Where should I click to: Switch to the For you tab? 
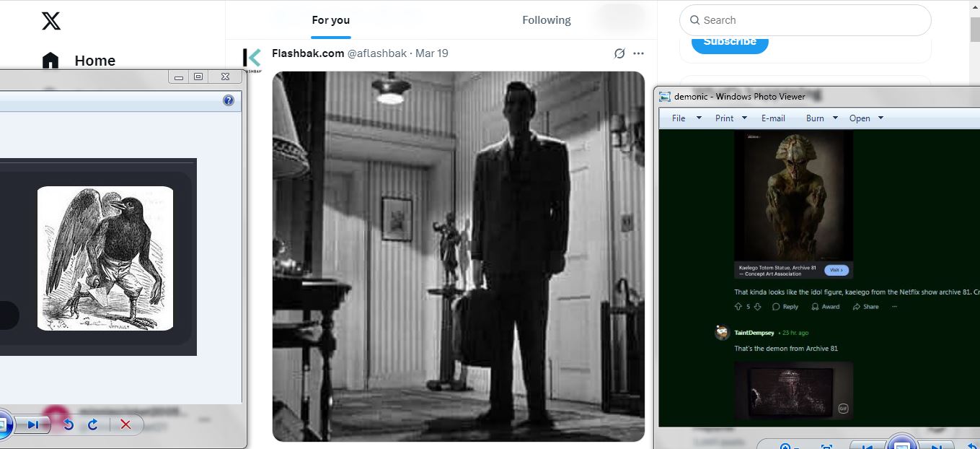pos(331,20)
